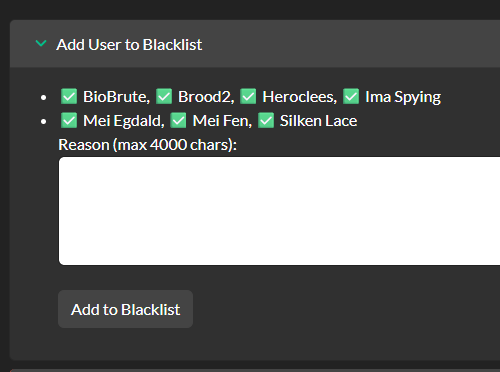Click the BioBrute name label
500x372 pixels.
(x=115, y=97)
